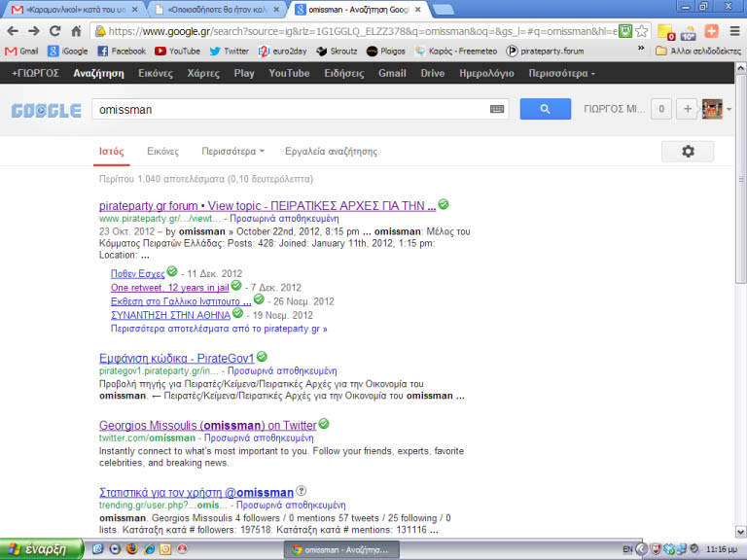
Task: Reload the current page
Action: 54,31
